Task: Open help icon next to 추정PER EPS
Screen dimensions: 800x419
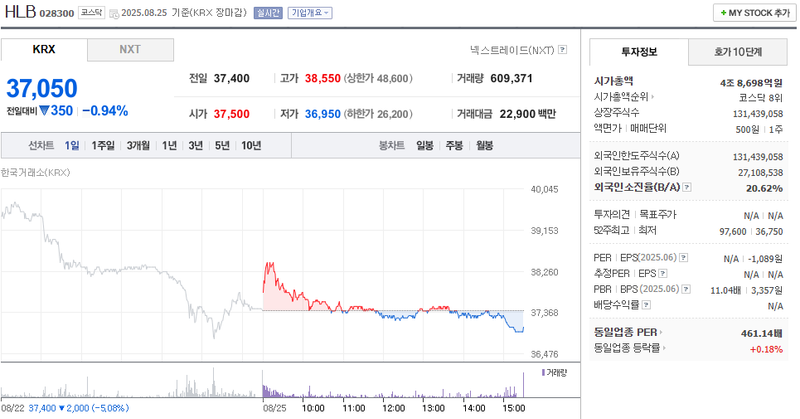Action: click(x=663, y=274)
